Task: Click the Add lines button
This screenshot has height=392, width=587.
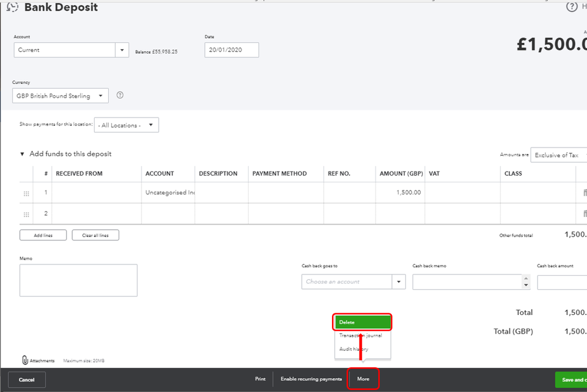Action: 43,235
